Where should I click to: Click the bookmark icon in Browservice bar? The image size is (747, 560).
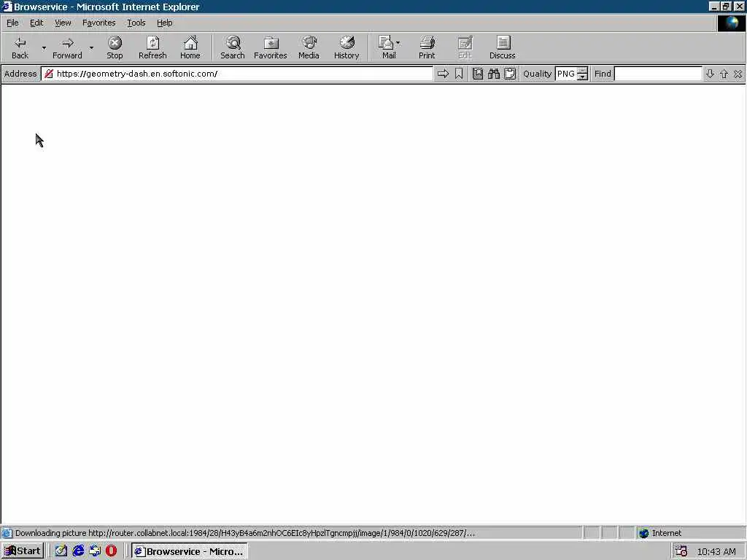coord(459,74)
